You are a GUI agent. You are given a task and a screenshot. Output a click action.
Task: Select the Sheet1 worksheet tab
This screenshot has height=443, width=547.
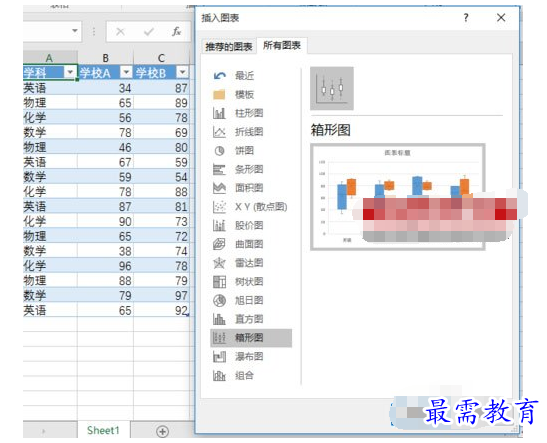[103, 430]
